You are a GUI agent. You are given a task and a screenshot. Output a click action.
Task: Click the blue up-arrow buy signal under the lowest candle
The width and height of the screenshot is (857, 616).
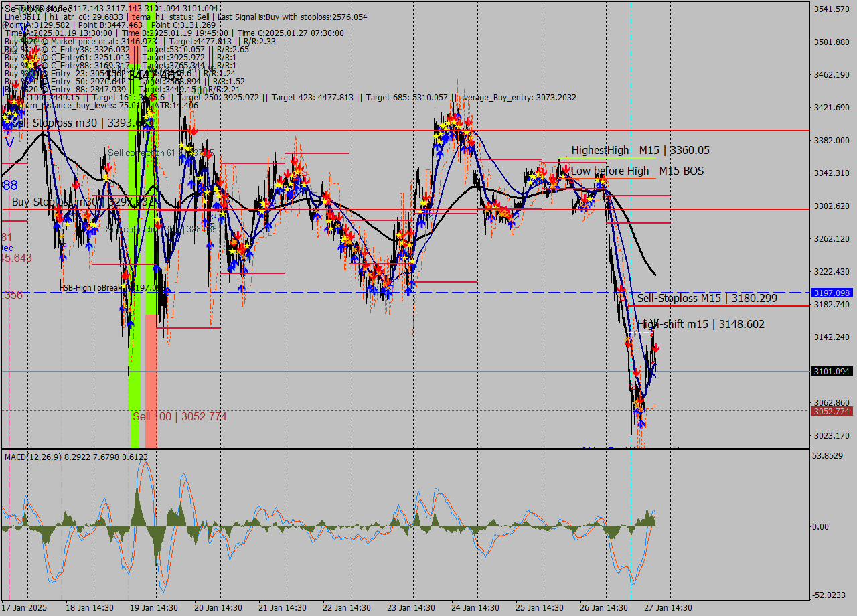tap(641, 424)
